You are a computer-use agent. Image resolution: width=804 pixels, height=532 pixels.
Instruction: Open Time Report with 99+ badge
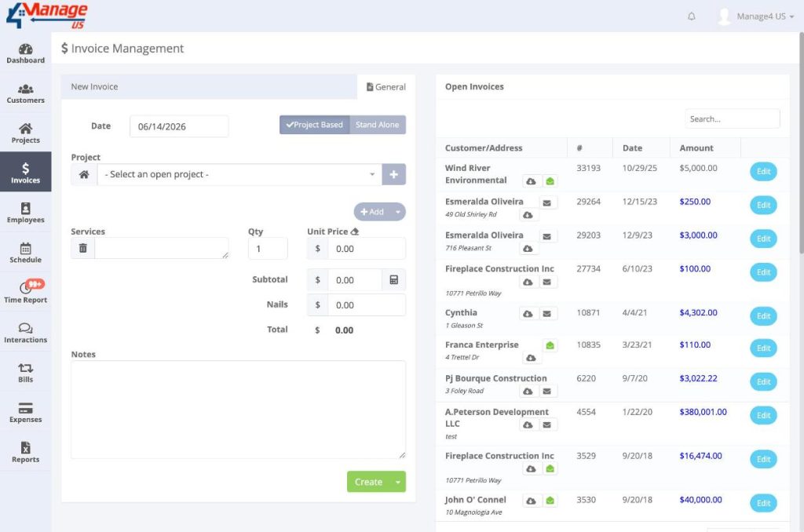coord(25,292)
